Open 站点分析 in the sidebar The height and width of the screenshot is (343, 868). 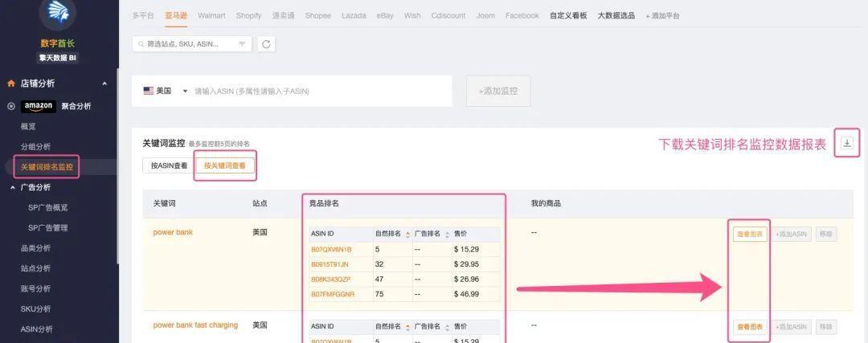click(35, 268)
